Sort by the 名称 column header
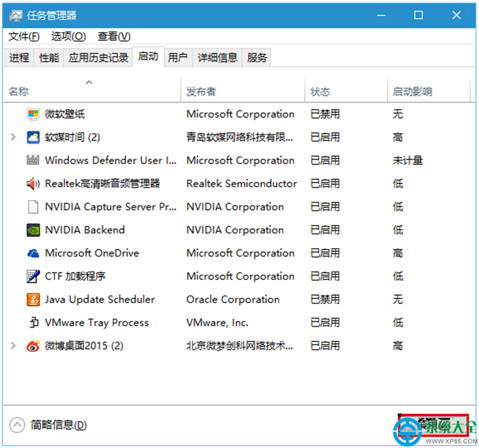 click(x=92, y=91)
